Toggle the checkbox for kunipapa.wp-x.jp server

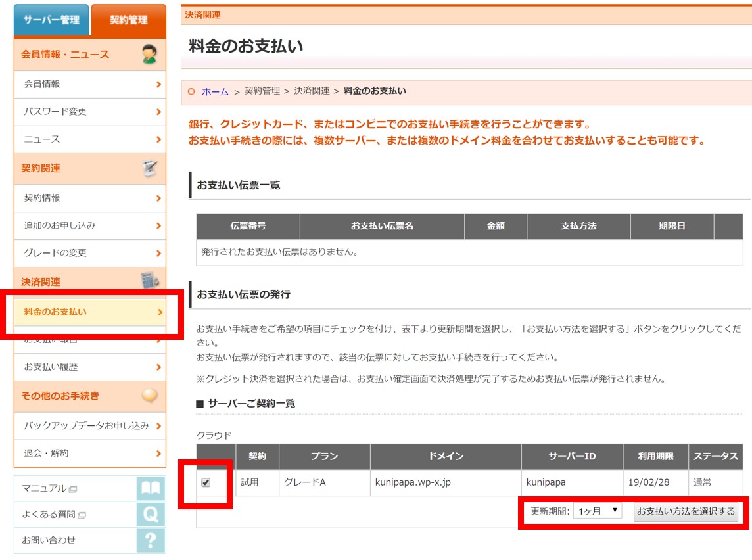click(x=206, y=483)
